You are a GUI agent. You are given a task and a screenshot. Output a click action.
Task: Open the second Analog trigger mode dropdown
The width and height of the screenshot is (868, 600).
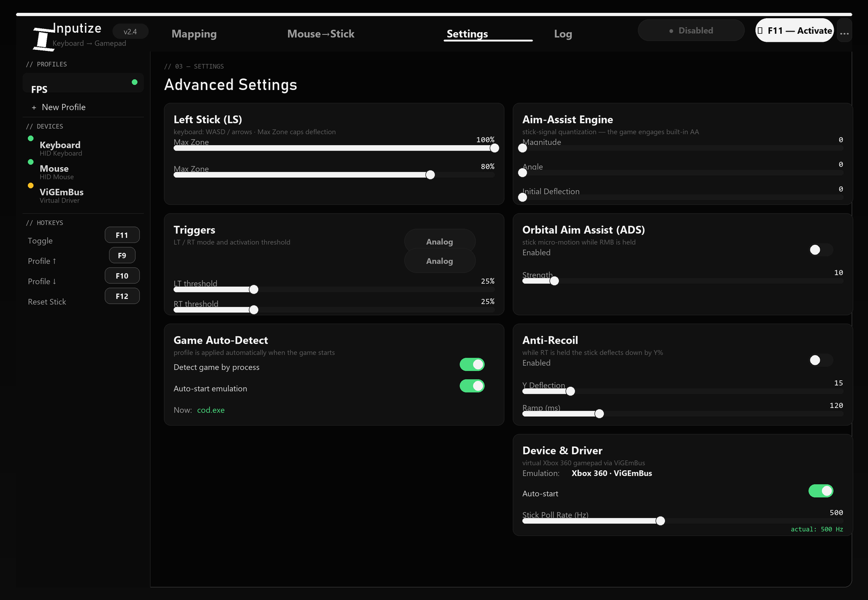point(440,261)
